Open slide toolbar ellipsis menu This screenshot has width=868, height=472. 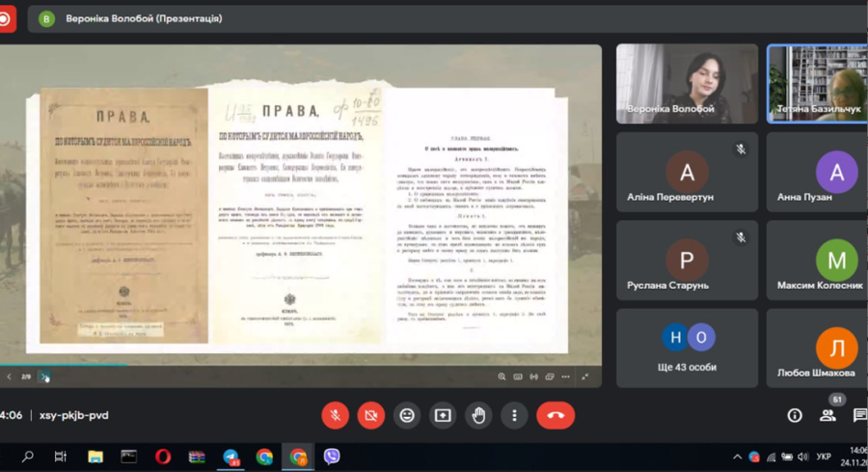coord(565,376)
